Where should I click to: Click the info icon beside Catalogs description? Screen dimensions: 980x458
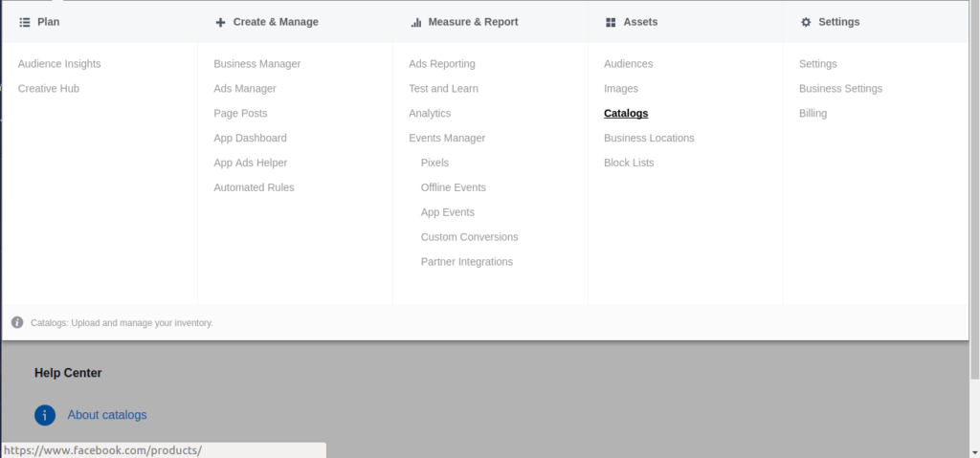(x=17, y=322)
